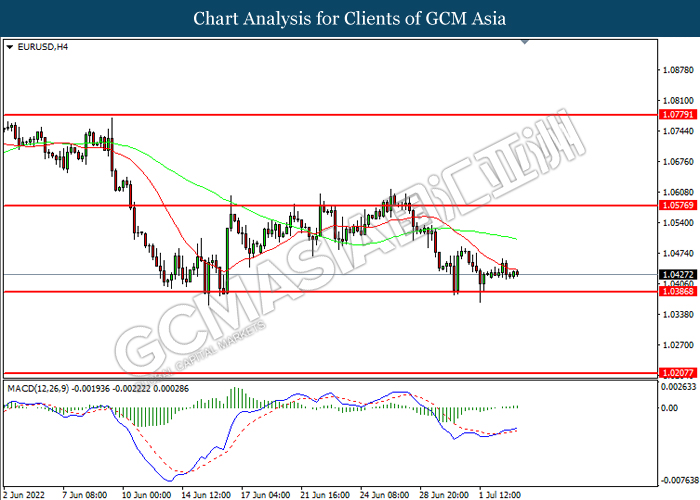The width and height of the screenshot is (700, 500).
Task: Click the chart shift triangle marker at top
Action: (x=525, y=42)
